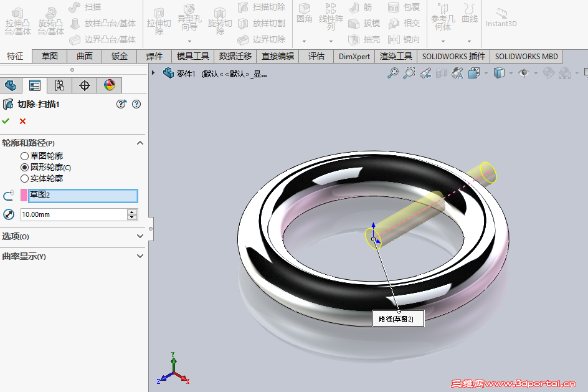Select the Wrap (包覆) tool

(404, 7)
